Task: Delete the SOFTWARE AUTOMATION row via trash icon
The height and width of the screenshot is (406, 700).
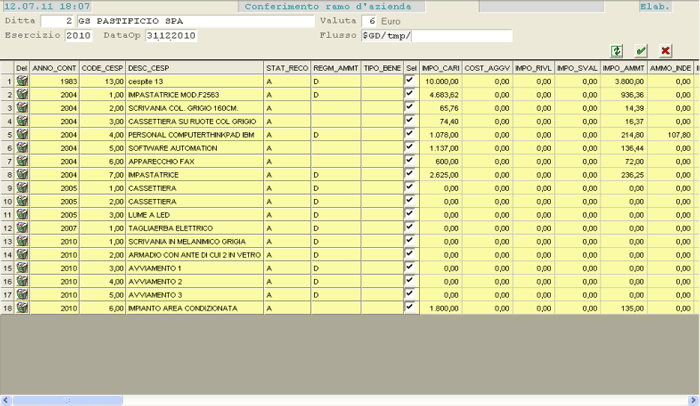Action: [22, 147]
